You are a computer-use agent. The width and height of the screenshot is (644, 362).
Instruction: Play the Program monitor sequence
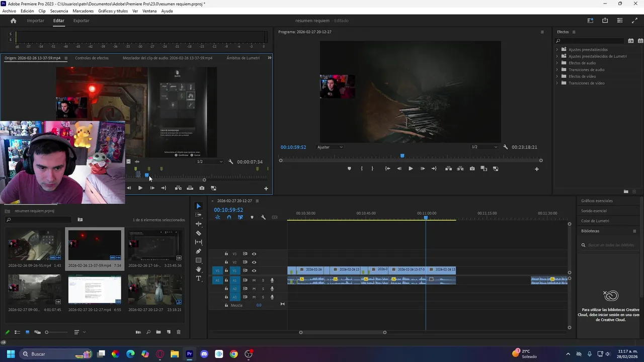pos(411,169)
